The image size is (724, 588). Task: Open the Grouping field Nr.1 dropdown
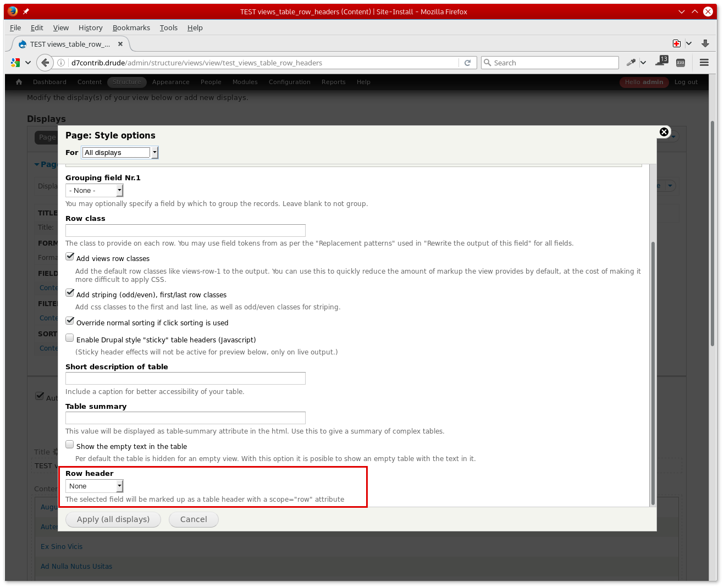point(93,190)
